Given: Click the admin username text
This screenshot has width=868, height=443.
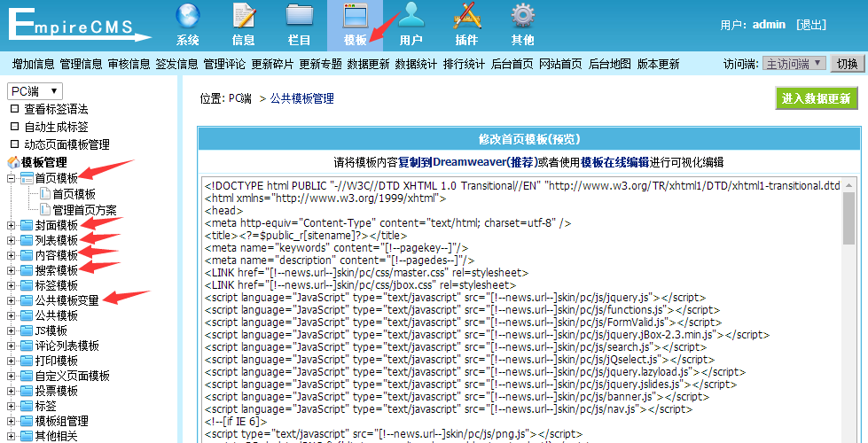Looking at the screenshot, I should pyautogui.click(x=769, y=24).
